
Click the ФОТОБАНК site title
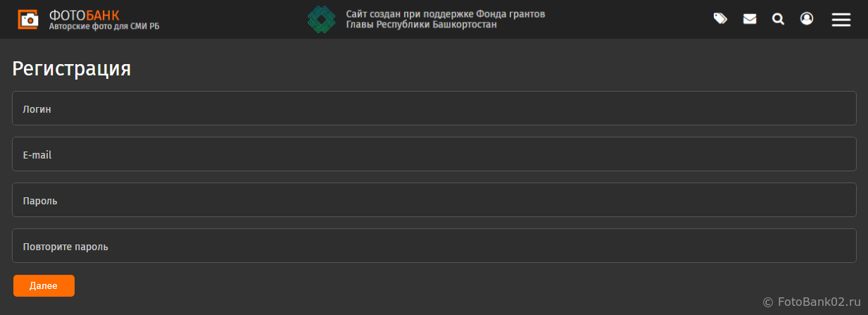coord(84,15)
